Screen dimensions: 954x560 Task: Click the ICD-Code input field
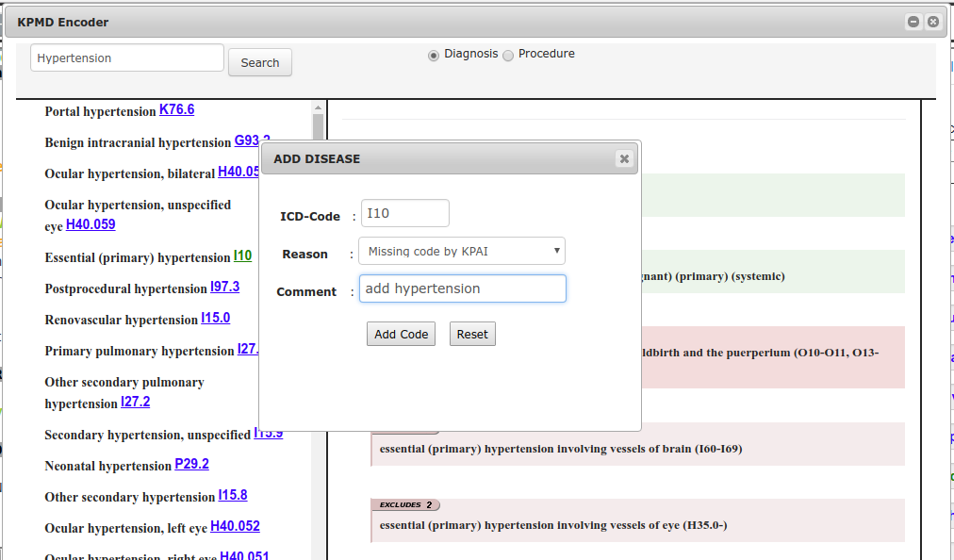(x=405, y=213)
